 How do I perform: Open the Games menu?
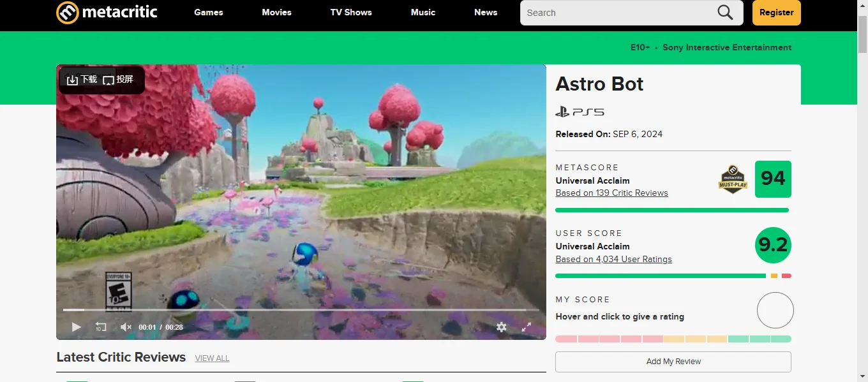coord(209,12)
